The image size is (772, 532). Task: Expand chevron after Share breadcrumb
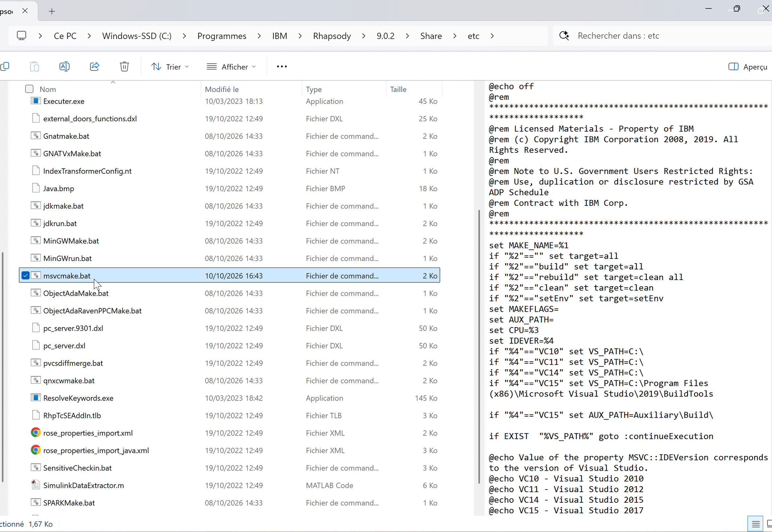pos(455,36)
